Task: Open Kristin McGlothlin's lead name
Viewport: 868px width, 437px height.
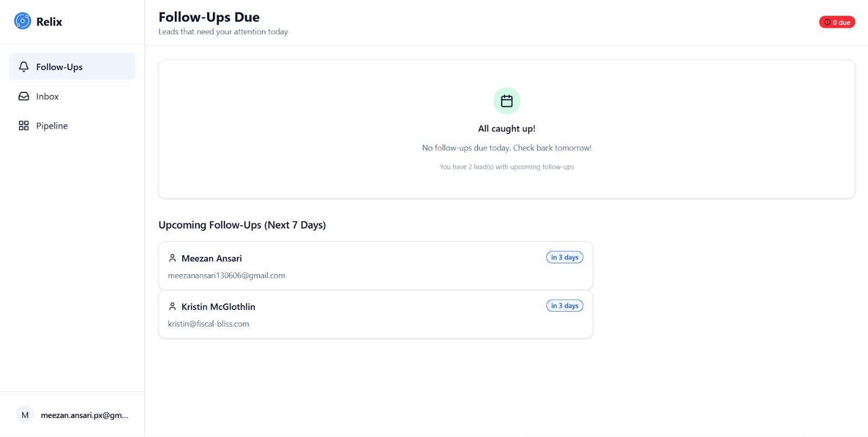Action: [218, 307]
